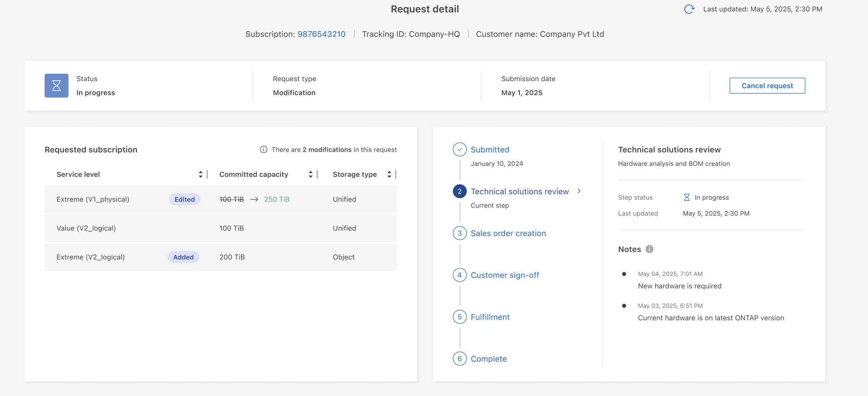Select the Value (V2_logical) row
Screen dimensions: 868x396
220,228
